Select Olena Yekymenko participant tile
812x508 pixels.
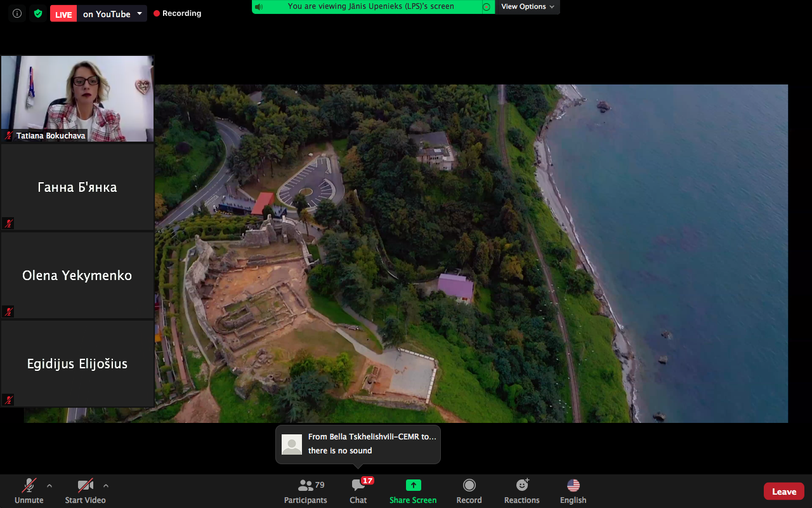tap(77, 276)
